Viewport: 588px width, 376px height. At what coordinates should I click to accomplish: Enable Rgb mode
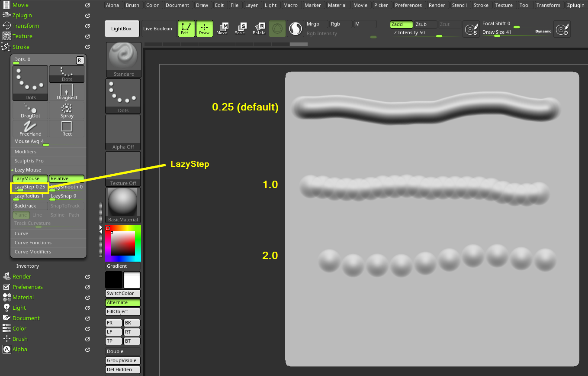tap(341, 24)
